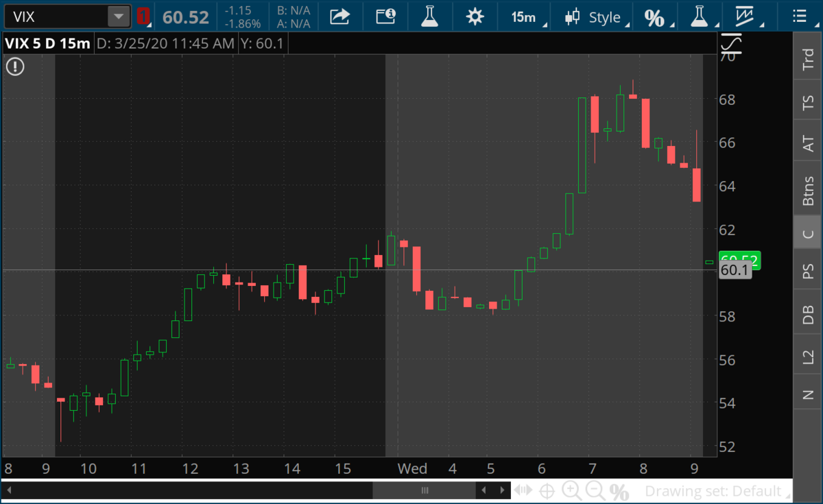Click the zoom out magnifier icon
The height and width of the screenshot is (504, 823).
point(595,490)
